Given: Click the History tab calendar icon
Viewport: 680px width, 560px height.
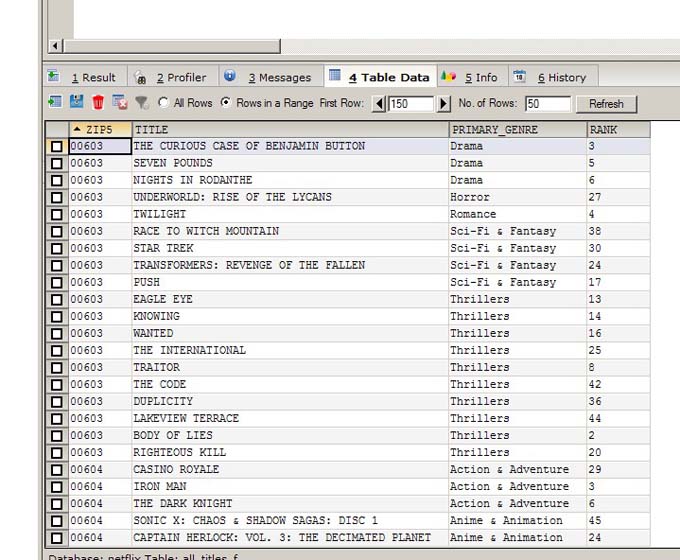Looking at the screenshot, I should pos(520,76).
